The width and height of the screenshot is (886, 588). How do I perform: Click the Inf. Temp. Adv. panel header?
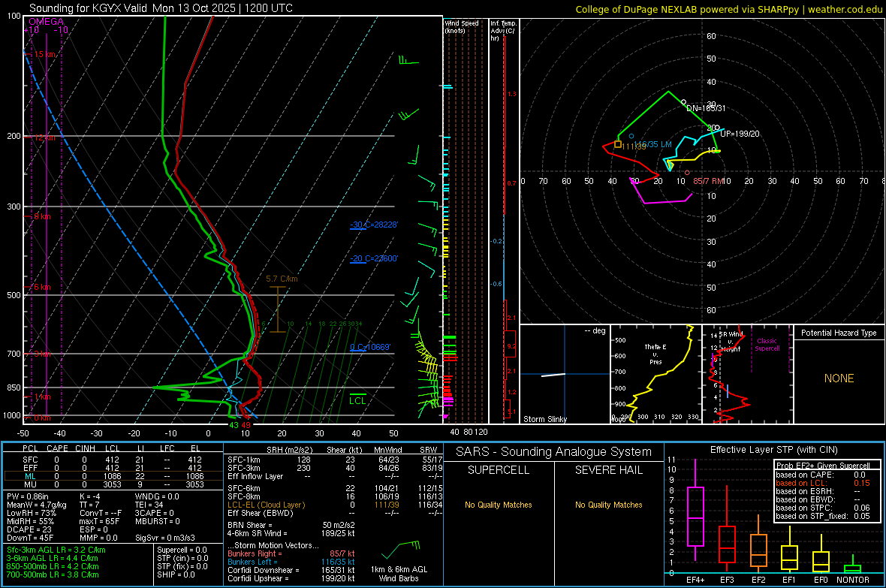point(503,31)
